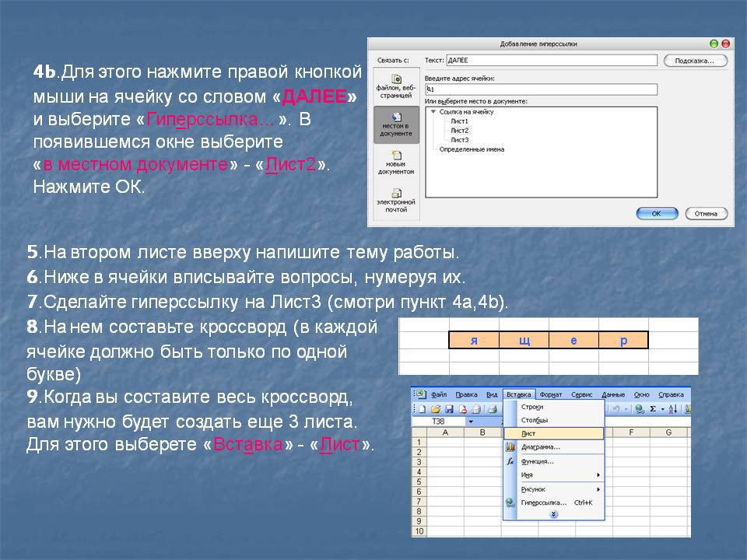Click the 'Отмена' button

click(706, 213)
